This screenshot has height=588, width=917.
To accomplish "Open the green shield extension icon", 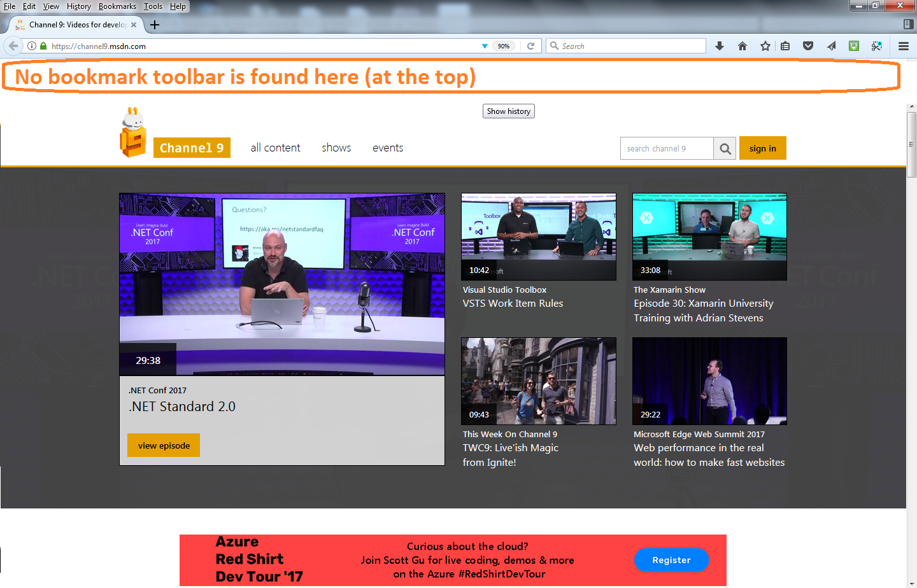I will pos(854,46).
